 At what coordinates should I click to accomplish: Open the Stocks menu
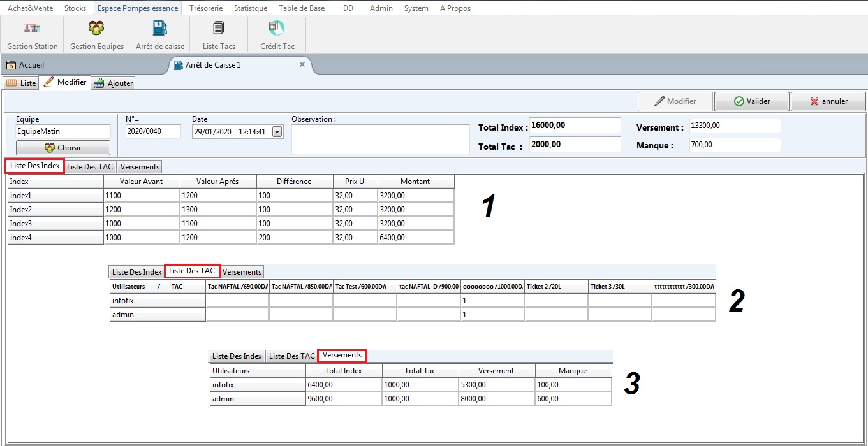(75, 8)
